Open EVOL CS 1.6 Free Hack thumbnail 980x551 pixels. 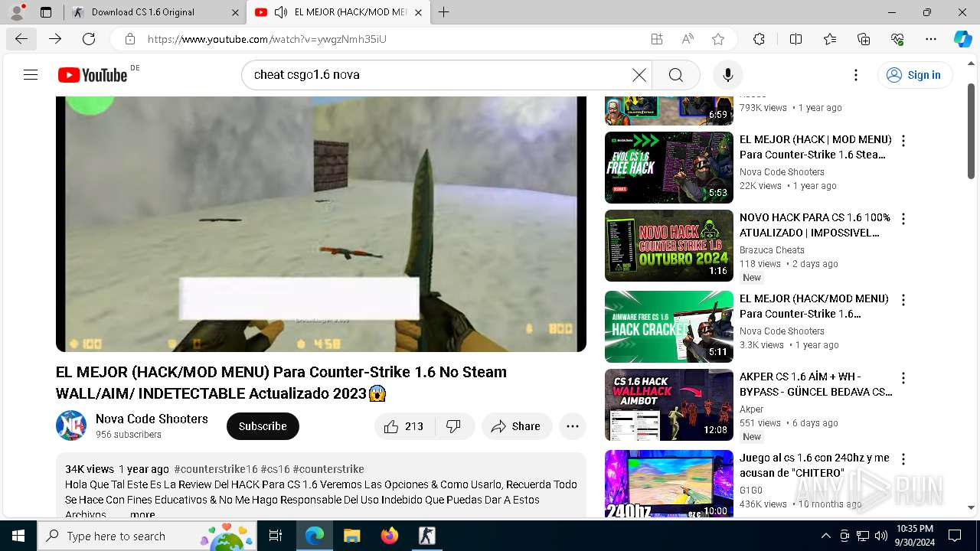tap(669, 168)
